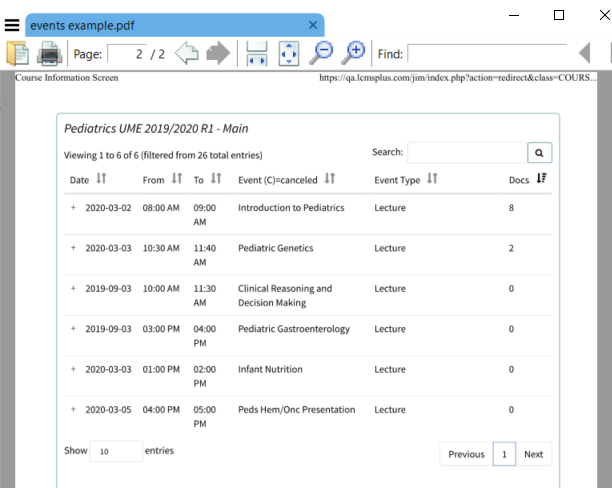Find previous match arrow

point(584,53)
